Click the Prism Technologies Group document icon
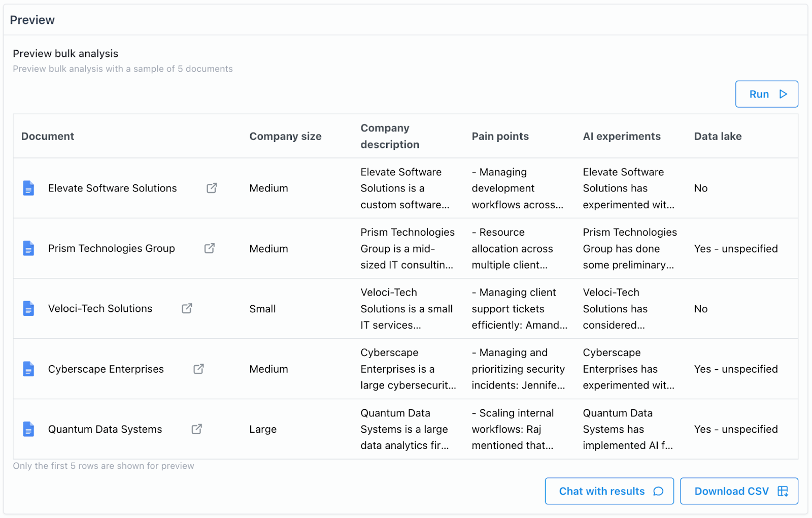This screenshot has height=518, width=812. pos(29,248)
